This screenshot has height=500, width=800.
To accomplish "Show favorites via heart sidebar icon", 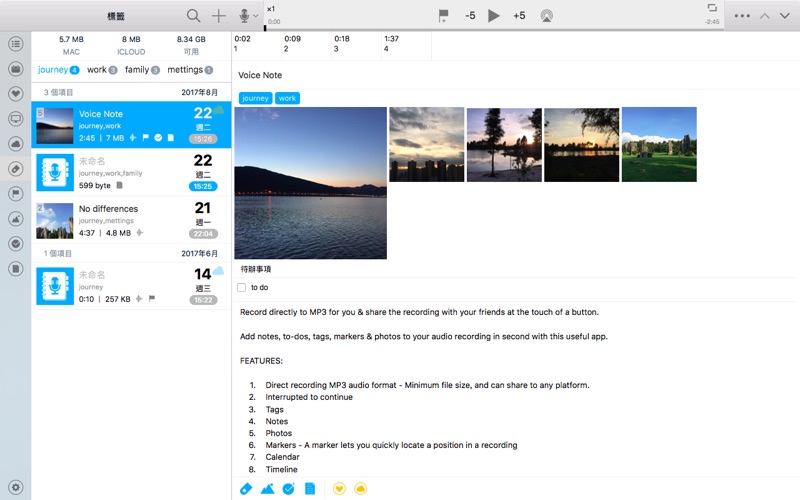I will click(16, 94).
